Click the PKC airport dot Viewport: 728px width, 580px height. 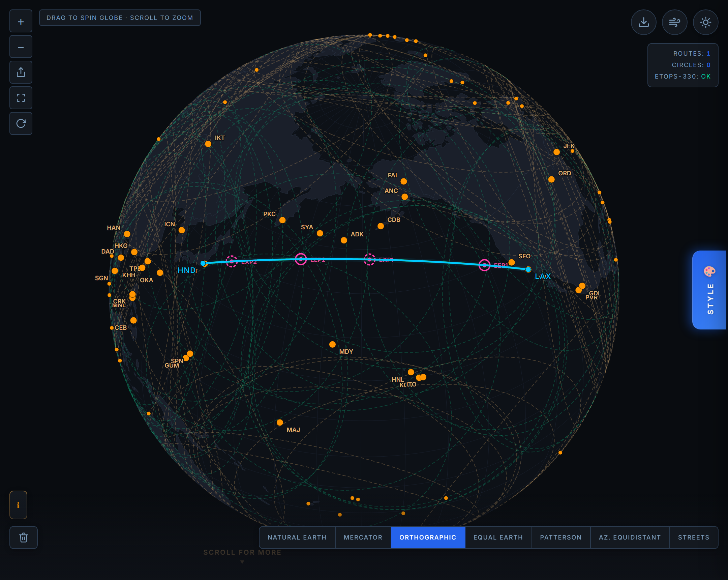coord(283,220)
